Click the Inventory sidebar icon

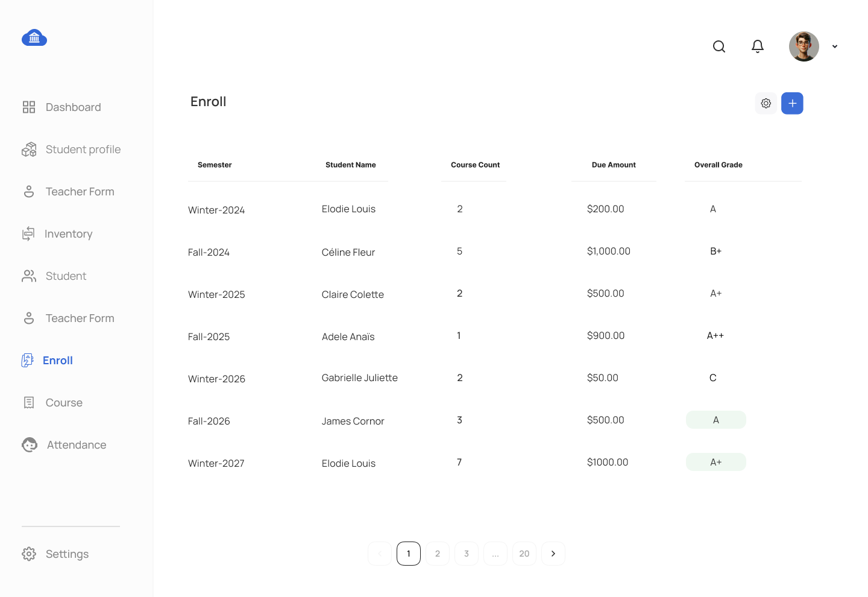(28, 234)
